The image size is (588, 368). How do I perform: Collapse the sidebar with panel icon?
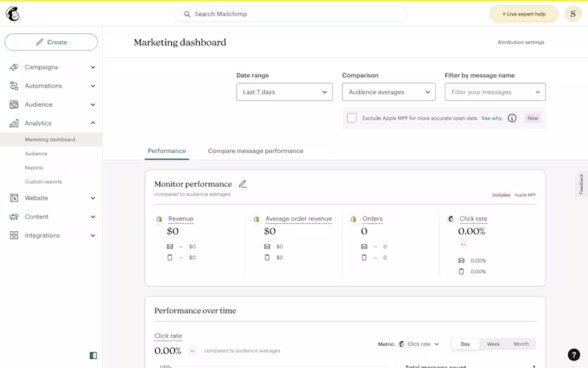pos(93,355)
